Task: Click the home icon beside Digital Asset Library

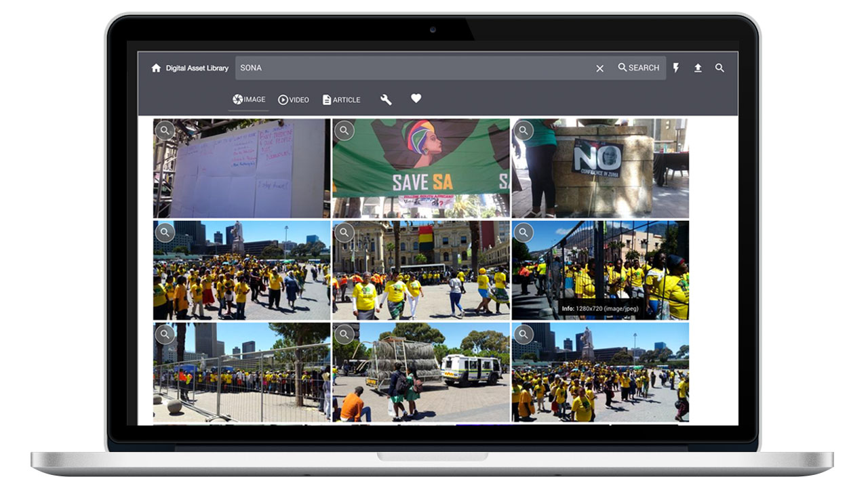Action: (x=156, y=68)
